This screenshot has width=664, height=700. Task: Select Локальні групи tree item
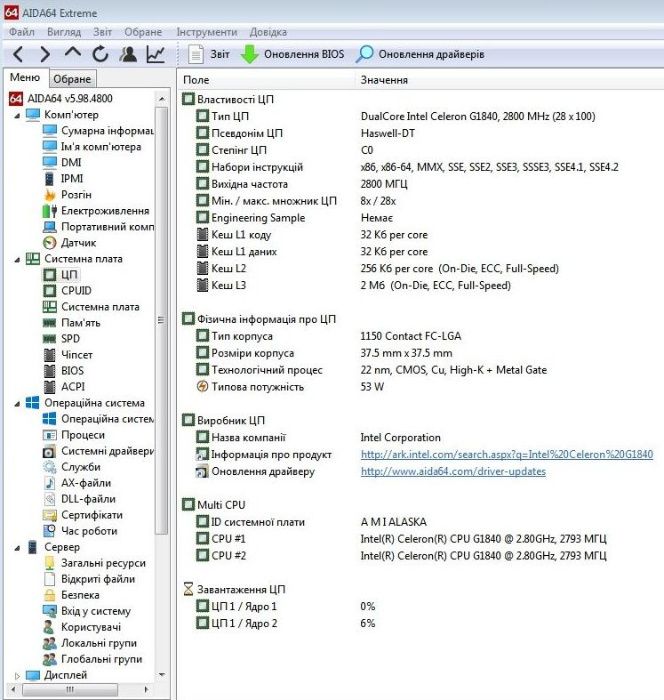(90, 643)
